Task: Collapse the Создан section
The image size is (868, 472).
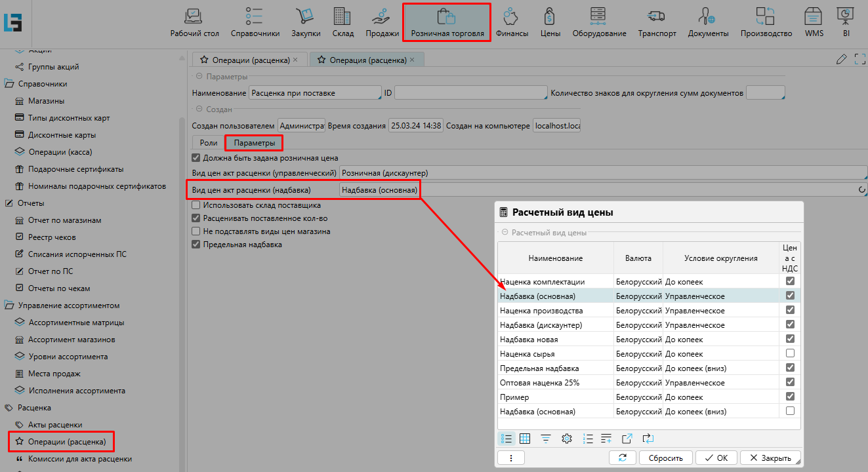Action: click(199, 109)
